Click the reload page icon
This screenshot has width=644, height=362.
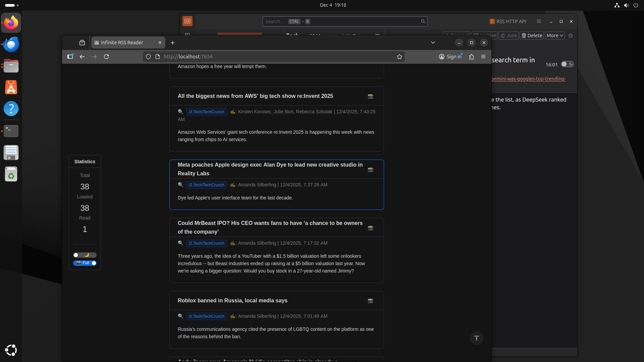coord(106,57)
